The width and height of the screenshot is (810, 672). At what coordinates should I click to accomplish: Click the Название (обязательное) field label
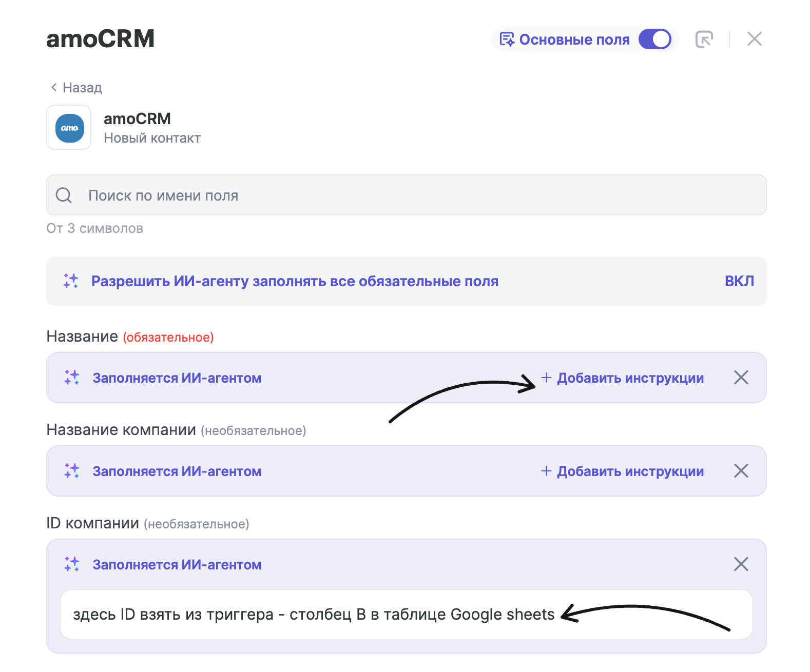[130, 337]
